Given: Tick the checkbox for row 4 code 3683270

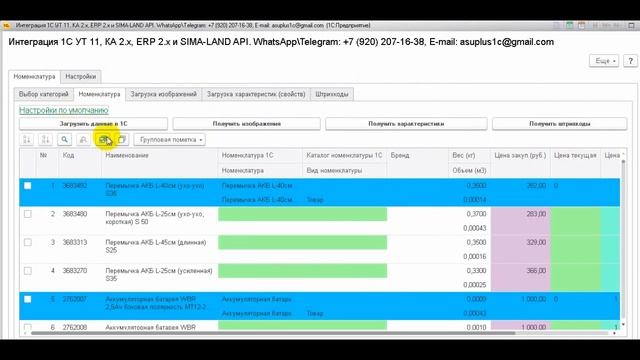Looking at the screenshot, I should coord(27,271).
